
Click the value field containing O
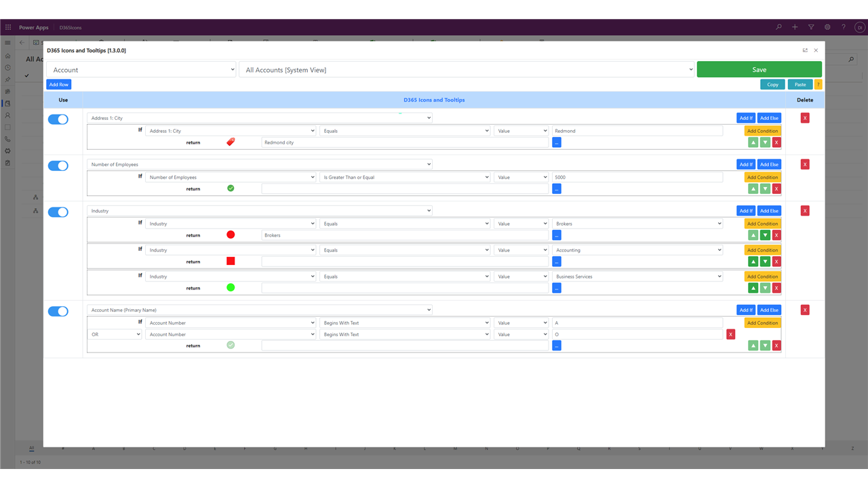click(x=637, y=334)
